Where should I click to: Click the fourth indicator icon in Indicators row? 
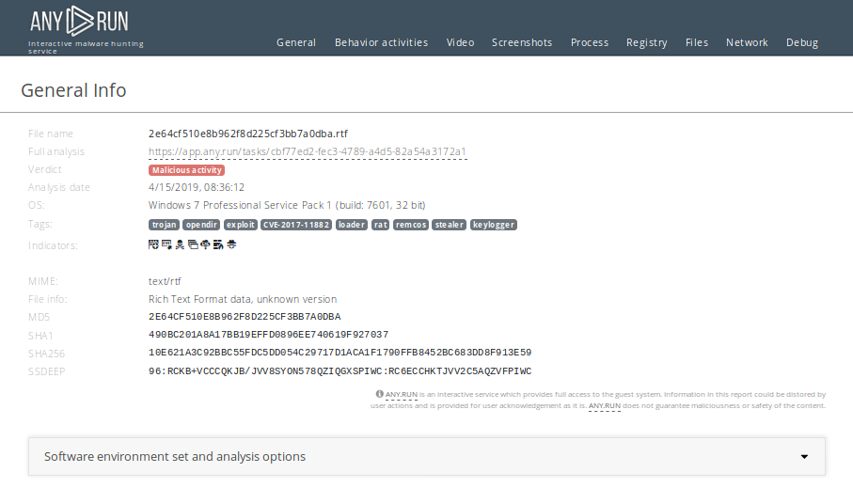tap(192, 244)
